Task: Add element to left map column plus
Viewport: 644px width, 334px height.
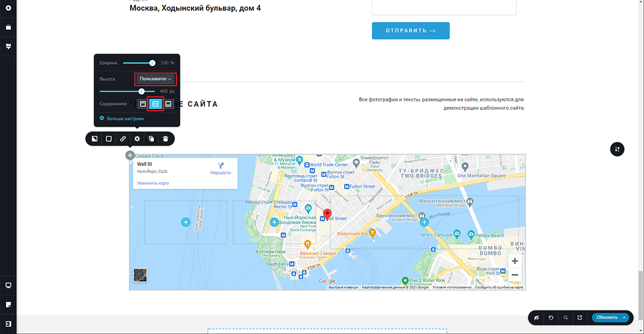Action: (x=186, y=222)
